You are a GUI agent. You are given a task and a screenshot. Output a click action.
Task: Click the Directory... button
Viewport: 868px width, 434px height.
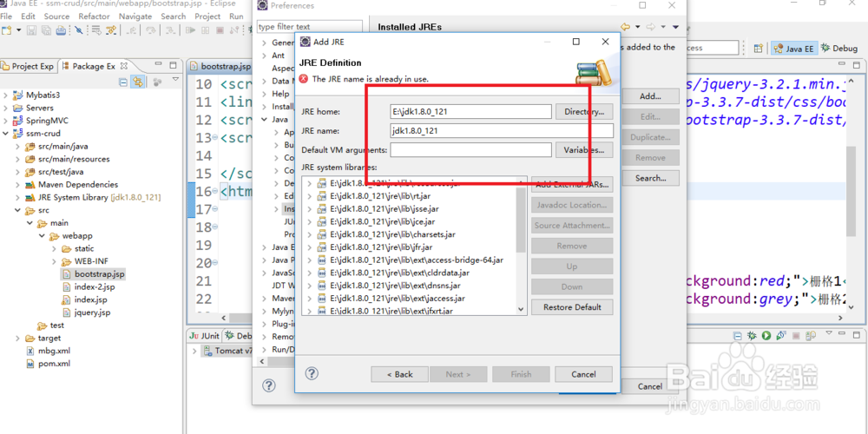tap(584, 111)
